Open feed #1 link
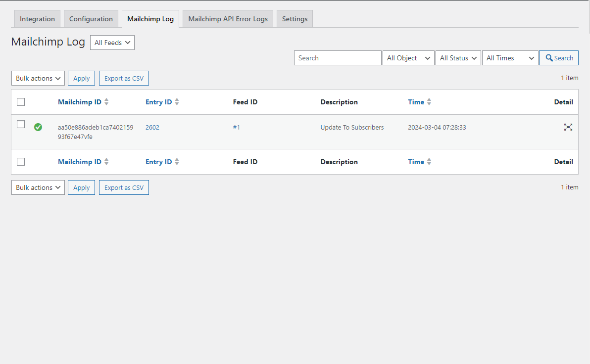 (236, 128)
